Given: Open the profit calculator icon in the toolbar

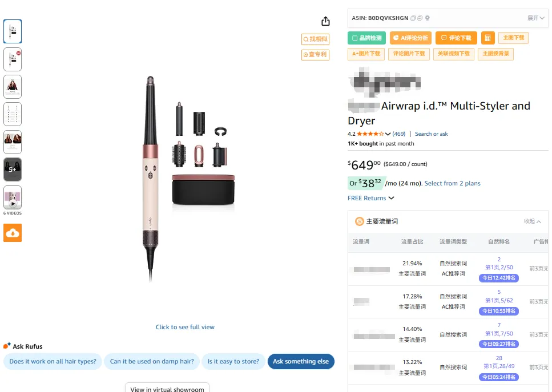Looking at the screenshot, I should click(489, 38).
